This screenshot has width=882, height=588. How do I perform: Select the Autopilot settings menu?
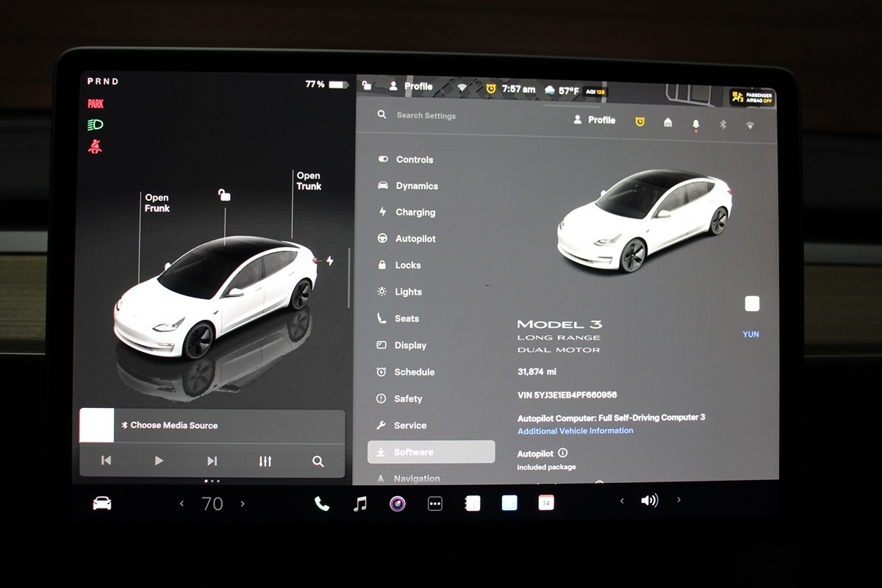pos(415,239)
